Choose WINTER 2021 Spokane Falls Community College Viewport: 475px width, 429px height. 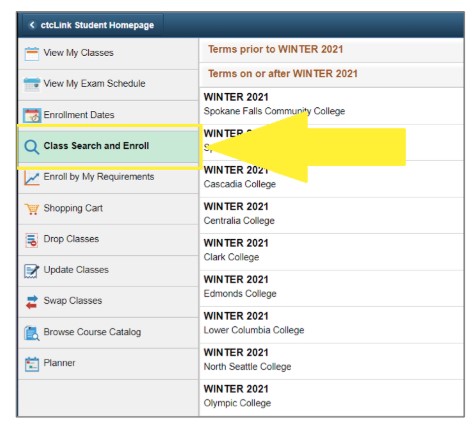(x=331, y=106)
